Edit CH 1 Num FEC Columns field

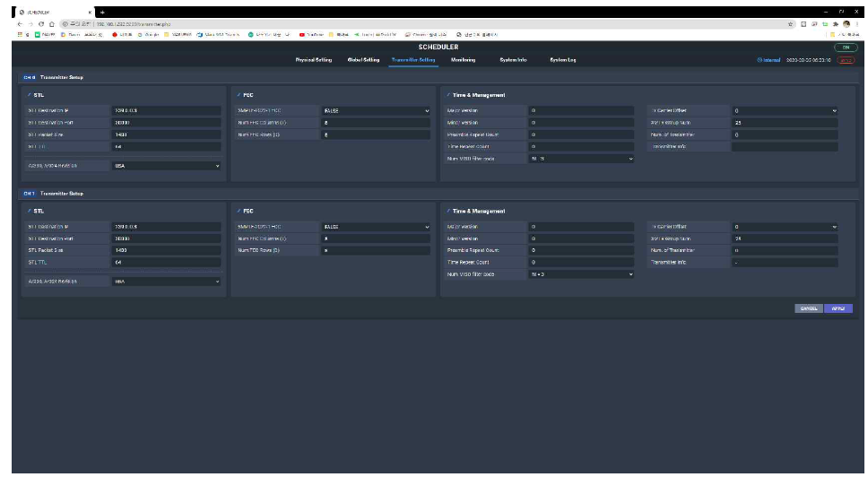[x=376, y=238]
